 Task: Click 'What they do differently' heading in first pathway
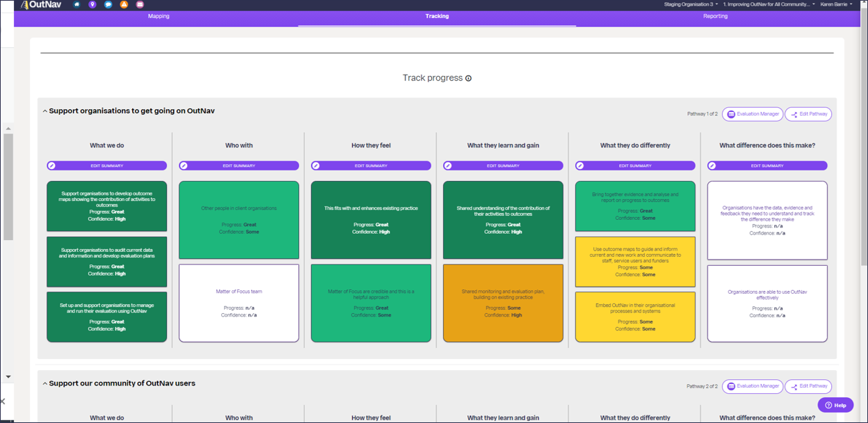pos(636,145)
